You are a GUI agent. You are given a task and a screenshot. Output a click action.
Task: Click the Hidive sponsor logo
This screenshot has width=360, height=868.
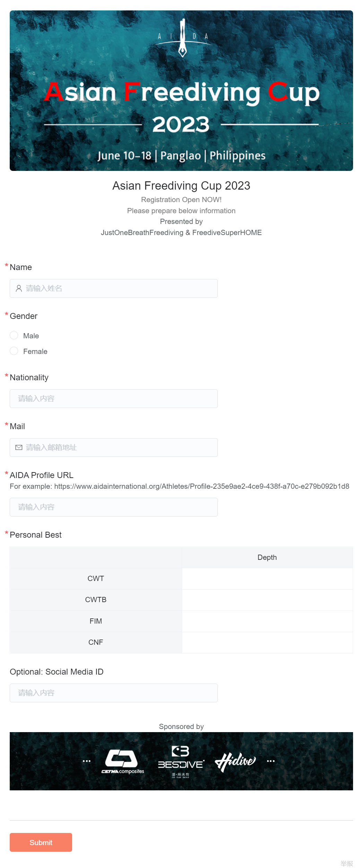coord(235,761)
